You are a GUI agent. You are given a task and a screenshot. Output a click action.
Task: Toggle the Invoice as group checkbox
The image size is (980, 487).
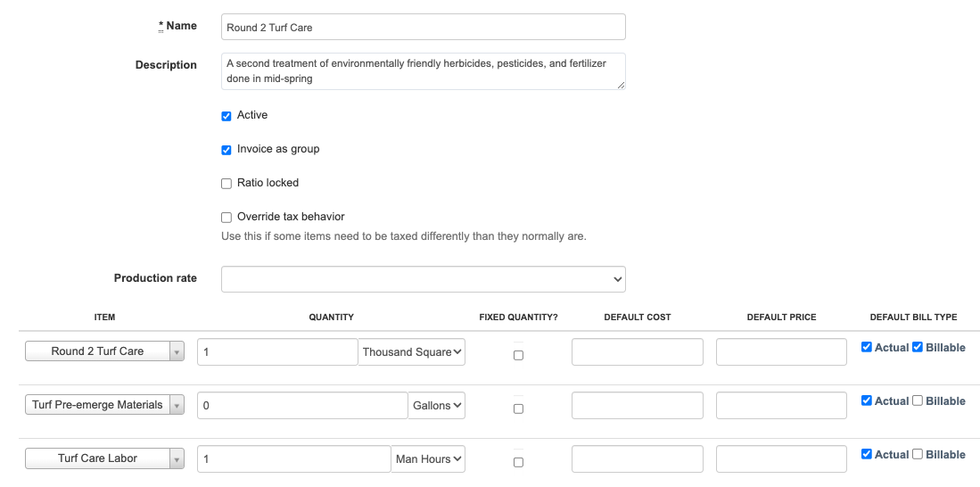click(226, 150)
